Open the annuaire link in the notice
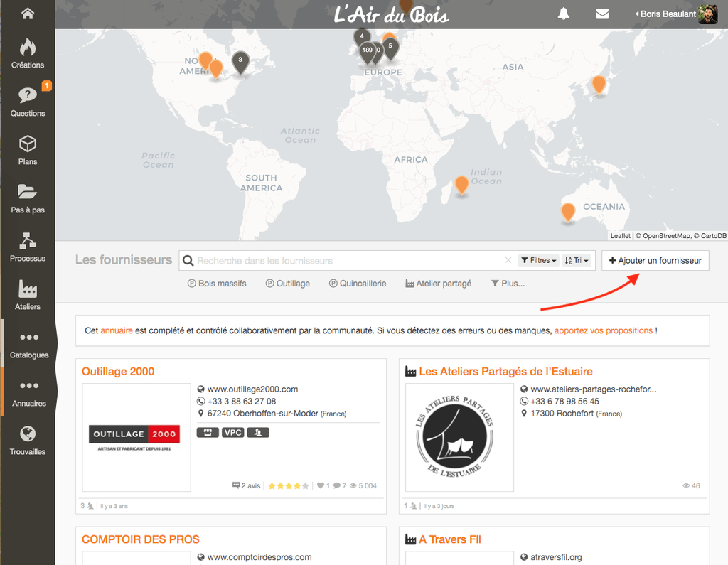Image resolution: width=728 pixels, height=565 pixels. click(117, 330)
